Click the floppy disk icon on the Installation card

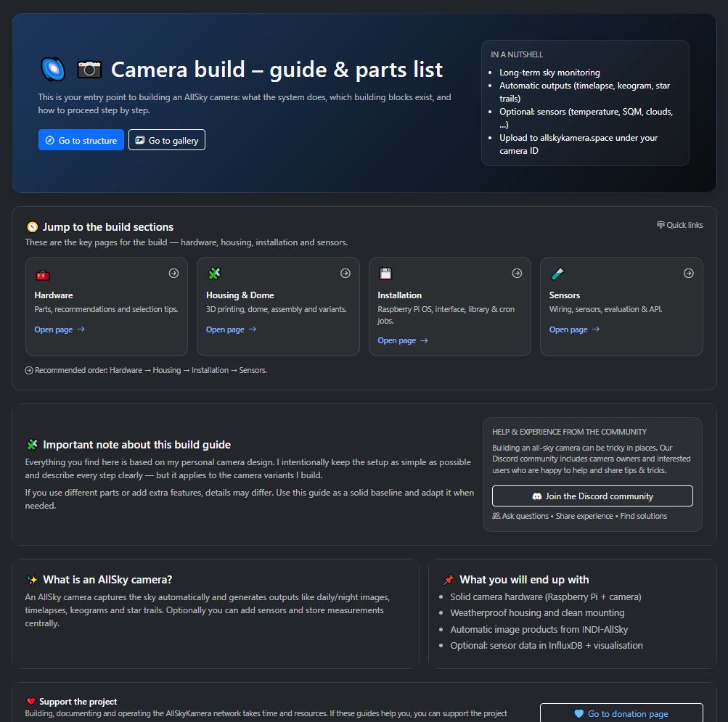point(385,274)
